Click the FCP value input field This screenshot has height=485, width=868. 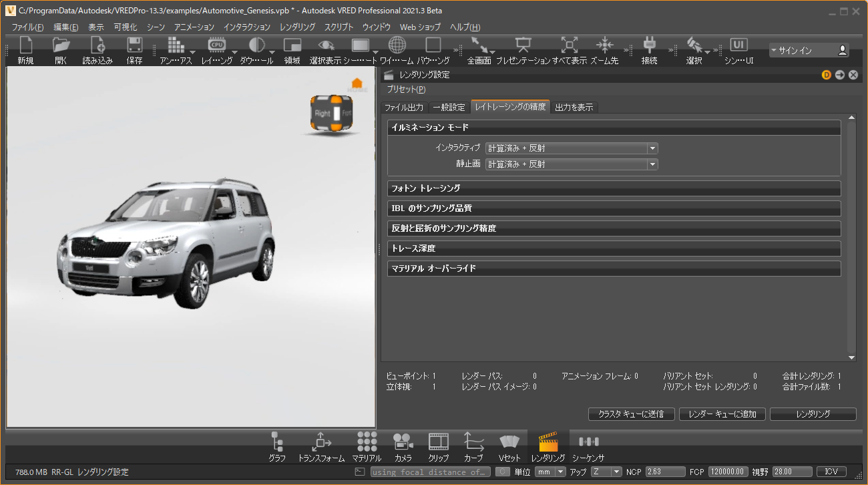728,472
